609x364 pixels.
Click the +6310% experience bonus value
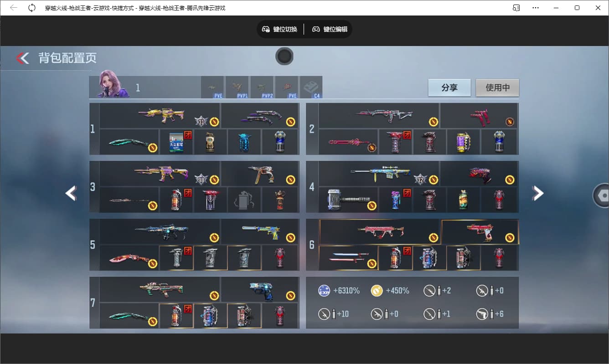click(x=346, y=291)
